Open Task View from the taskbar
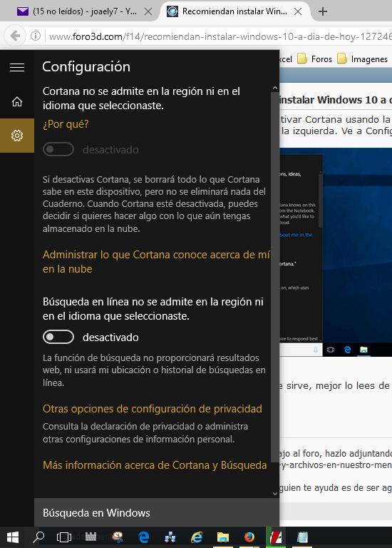392x548 pixels. point(64,537)
